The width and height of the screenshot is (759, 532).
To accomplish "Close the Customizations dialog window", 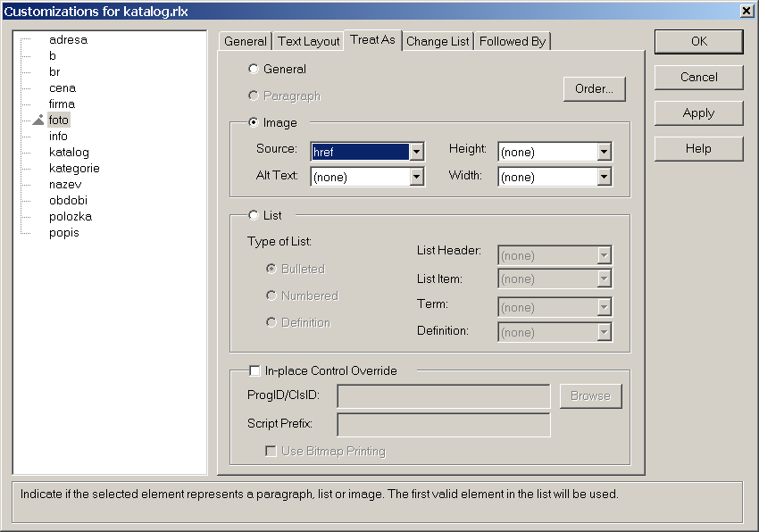I will pyautogui.click(x=746, y=11).
